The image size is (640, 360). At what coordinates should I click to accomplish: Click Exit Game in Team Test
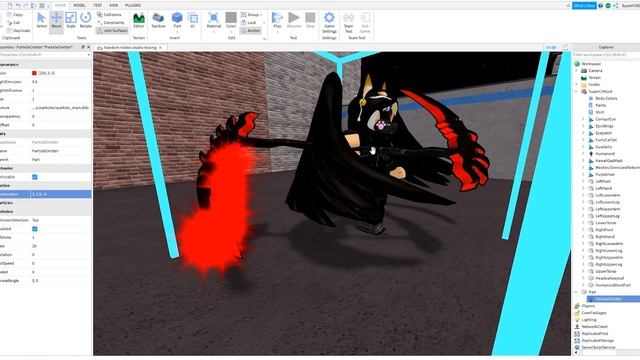[x=365, y=22]
